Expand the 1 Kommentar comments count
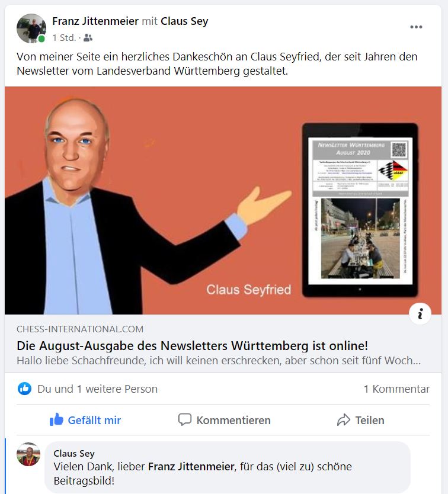Image resolution: width=448 pixels, height=494 pixels. coord(396,389)
